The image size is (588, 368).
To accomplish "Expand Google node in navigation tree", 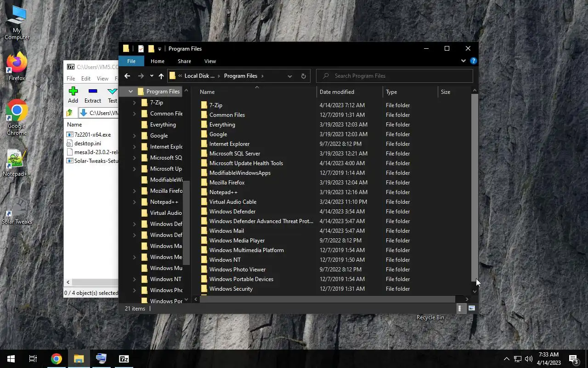I will point(134,136).
